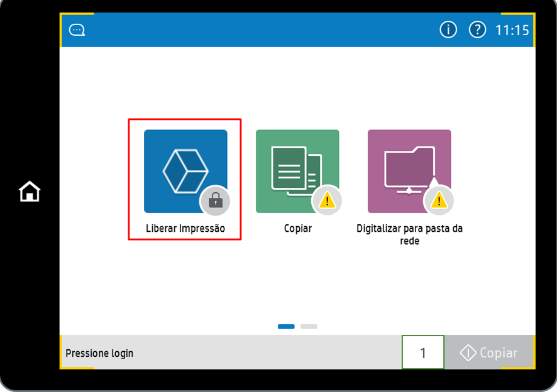
Task: Switch to the second home page indicator
Action: click(309, 327)
